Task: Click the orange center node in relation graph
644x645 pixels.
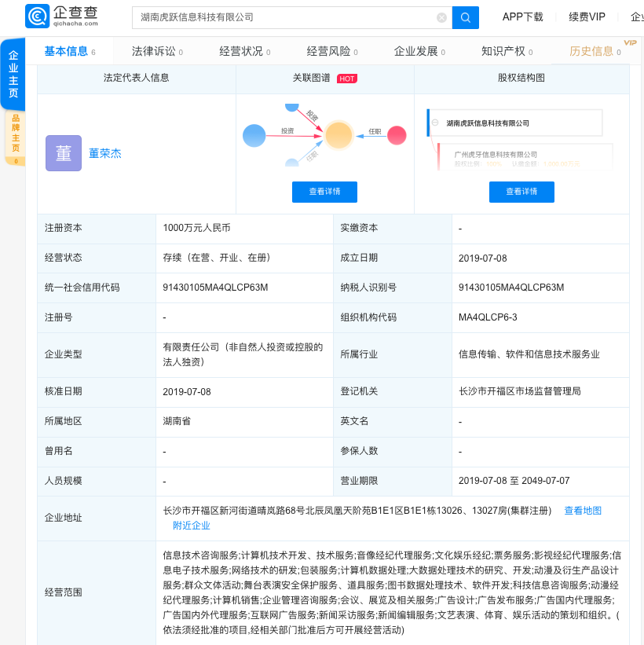Action: pyautogui.click(x=338, y=135)
